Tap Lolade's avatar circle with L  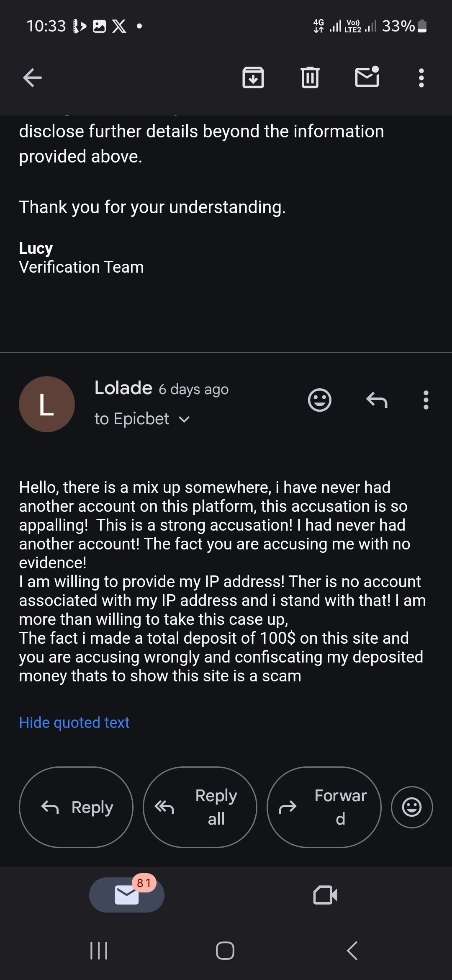point(47,404)
